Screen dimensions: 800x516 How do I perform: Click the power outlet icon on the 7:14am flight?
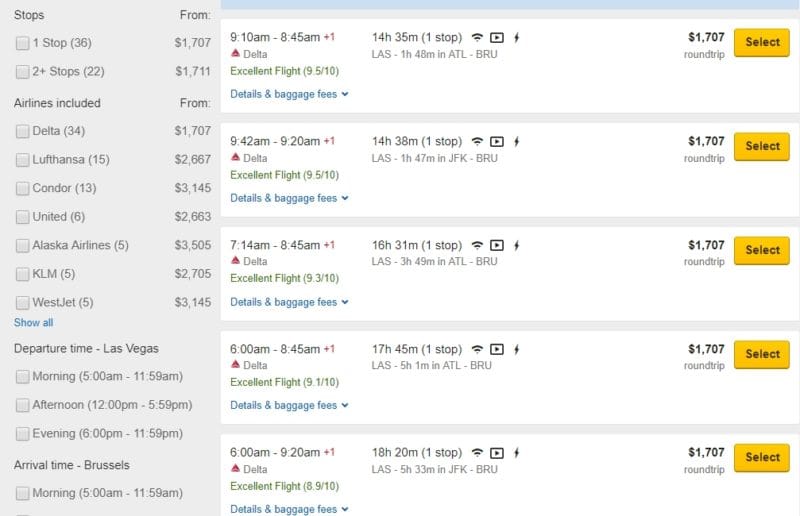tap(516, 245)
